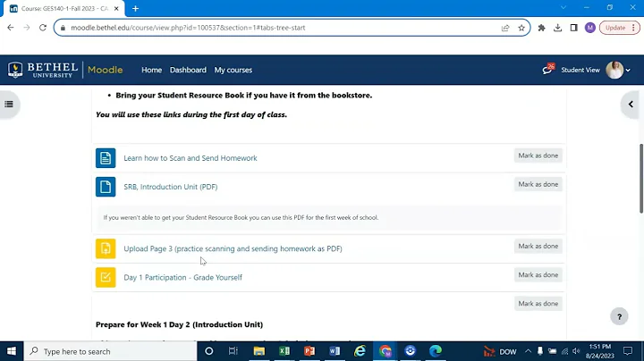This screenshot has width=644, height=361.
Task: Launch Word from the taskbar
Action: tap(335, 351)
